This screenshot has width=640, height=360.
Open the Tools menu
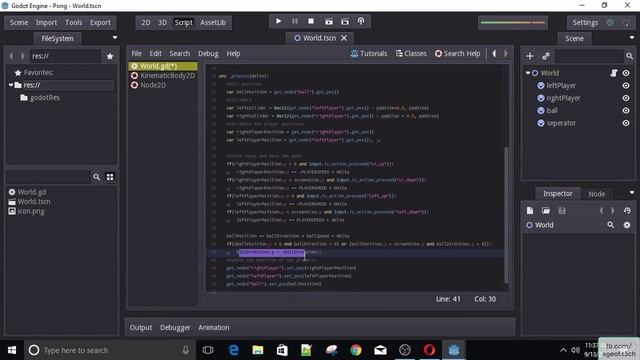pyautogui.click(x=73, y=22)
